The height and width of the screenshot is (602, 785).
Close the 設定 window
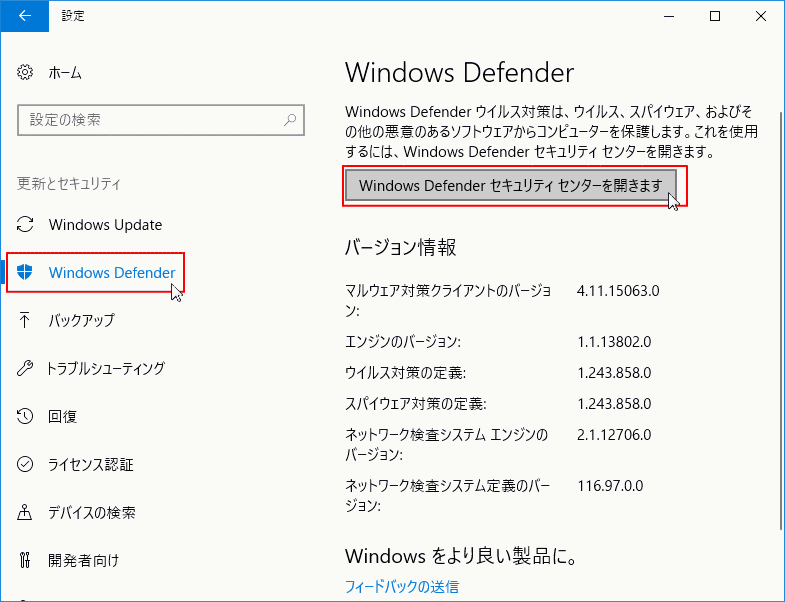point(761,16)
